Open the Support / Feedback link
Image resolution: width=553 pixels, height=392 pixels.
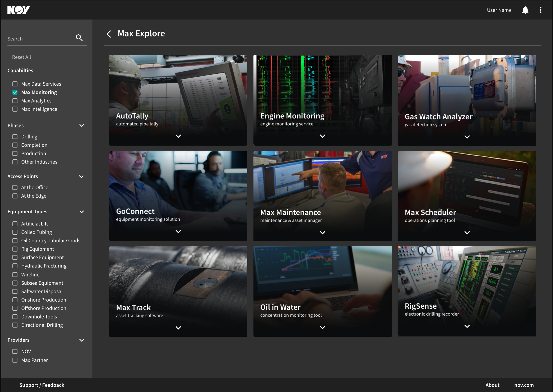pos(42,385)
